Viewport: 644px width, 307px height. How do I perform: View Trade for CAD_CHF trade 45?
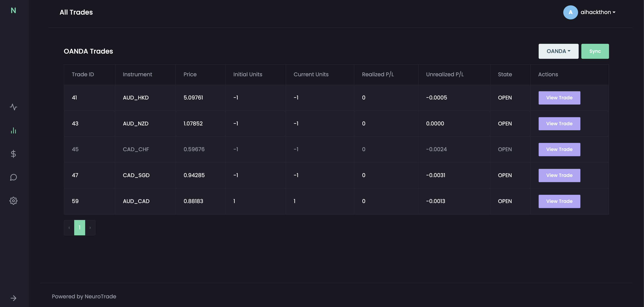pyautogui.click(x=559, y=149)
